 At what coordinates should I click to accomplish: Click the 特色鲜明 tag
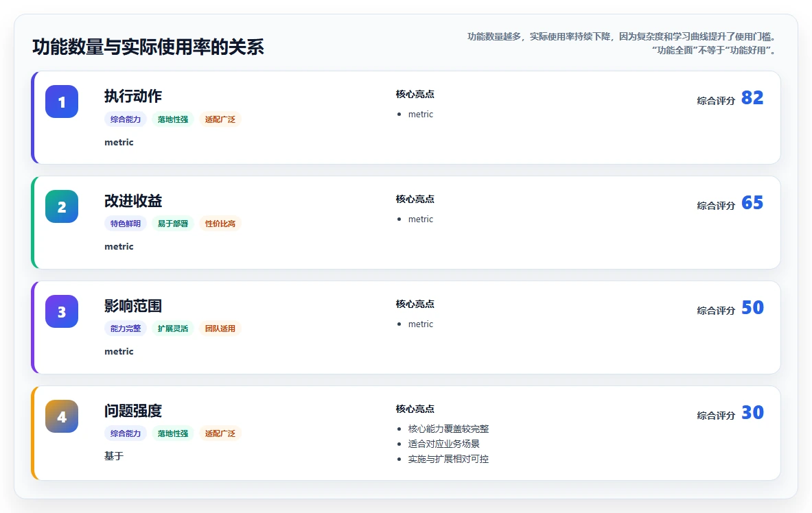click(126, 224)
